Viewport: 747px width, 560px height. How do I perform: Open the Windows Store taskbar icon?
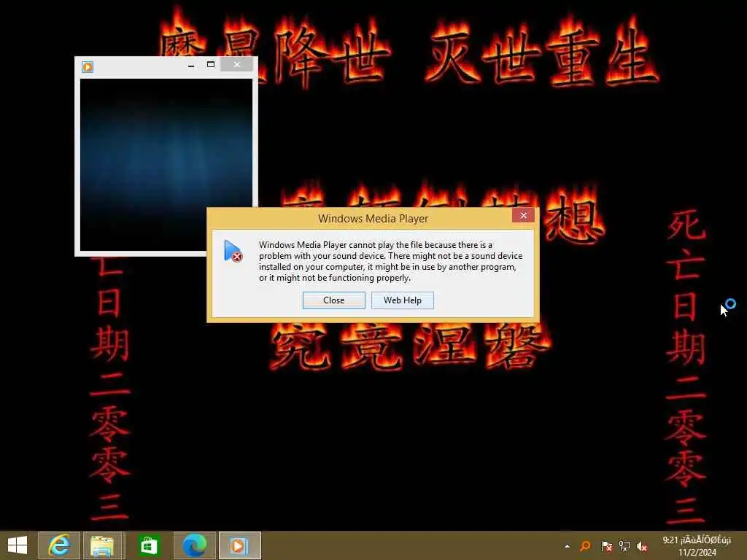point(149,545)
